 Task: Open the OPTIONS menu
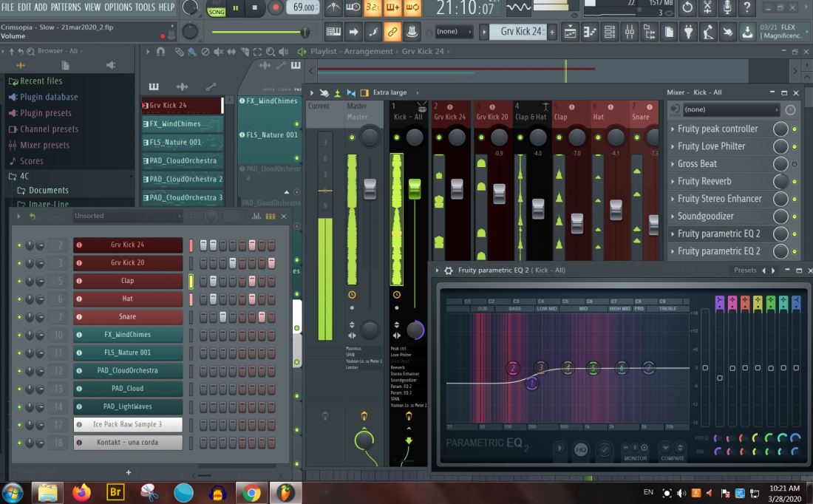tap(118, 7)
